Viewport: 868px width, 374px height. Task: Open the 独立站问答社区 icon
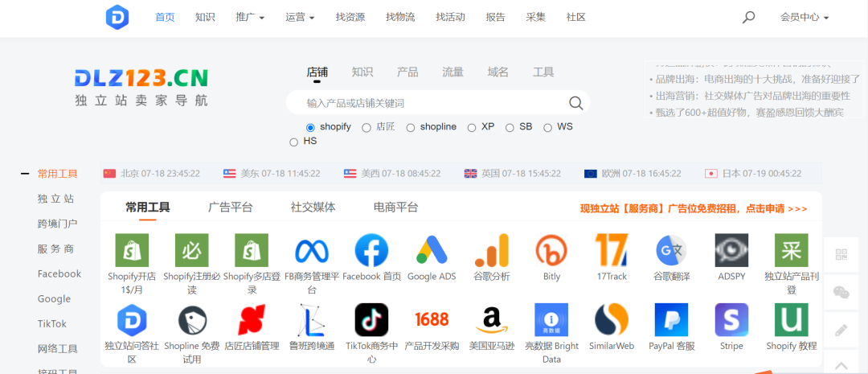[x=132, y=319]
